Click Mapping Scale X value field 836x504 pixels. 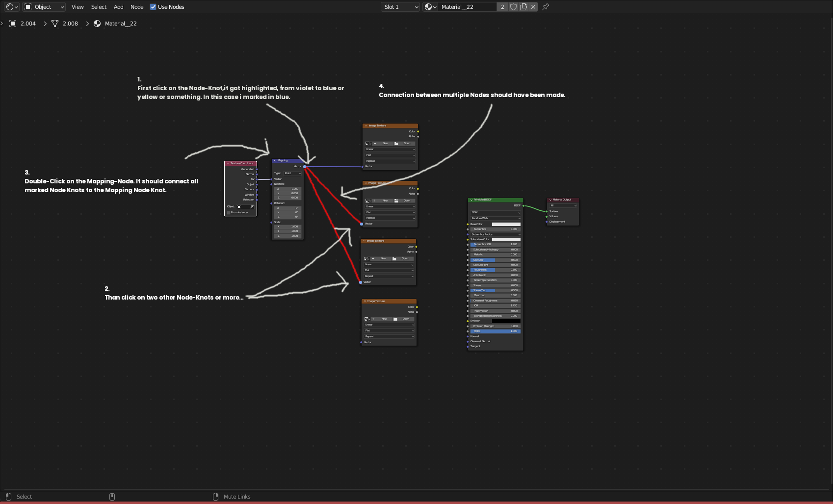(287, 227)
